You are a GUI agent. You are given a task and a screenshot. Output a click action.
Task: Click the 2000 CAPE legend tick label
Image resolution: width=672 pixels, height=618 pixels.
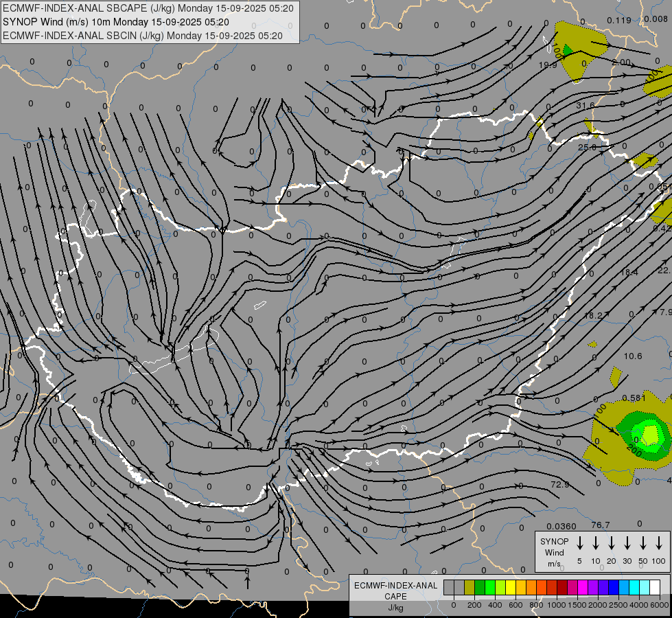(x=598, y=605)
